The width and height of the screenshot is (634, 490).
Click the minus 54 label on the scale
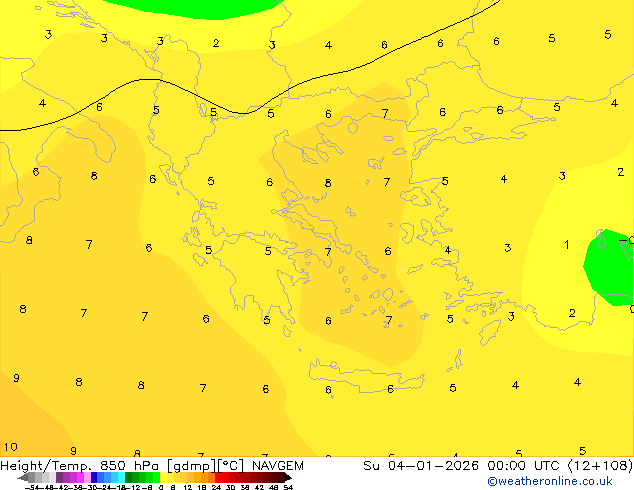[32, 488]
